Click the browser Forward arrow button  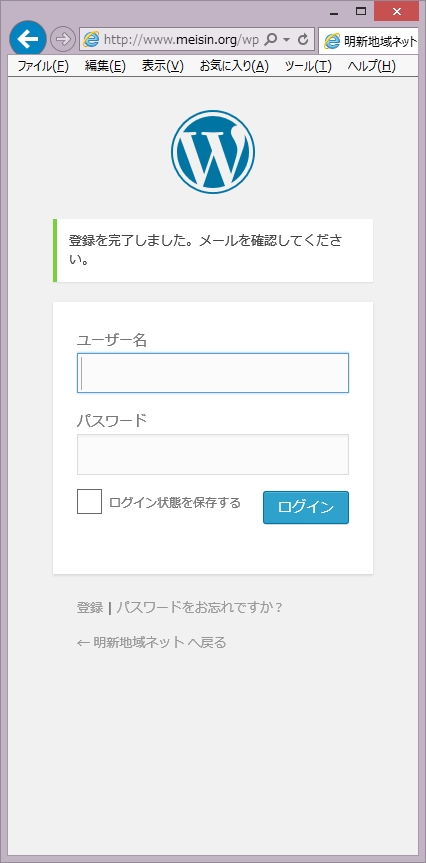tap(62, 39)
